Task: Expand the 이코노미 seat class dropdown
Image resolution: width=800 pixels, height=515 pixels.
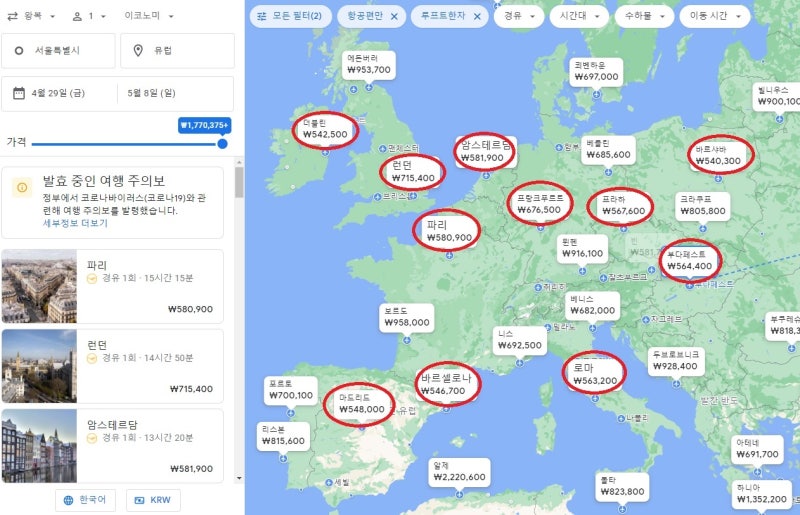Action: pyautogui.click(x=148, y=16)
